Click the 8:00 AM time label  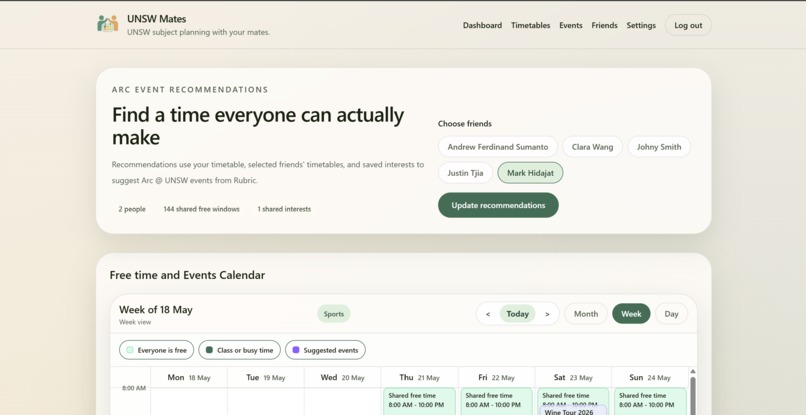pos(134,388)
